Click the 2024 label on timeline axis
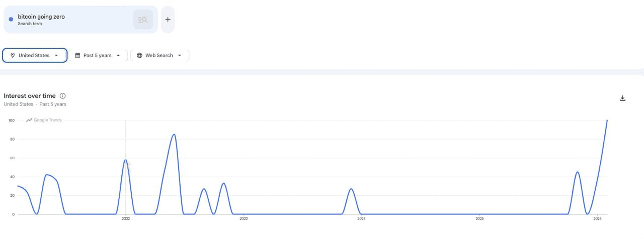 [361, 219]
